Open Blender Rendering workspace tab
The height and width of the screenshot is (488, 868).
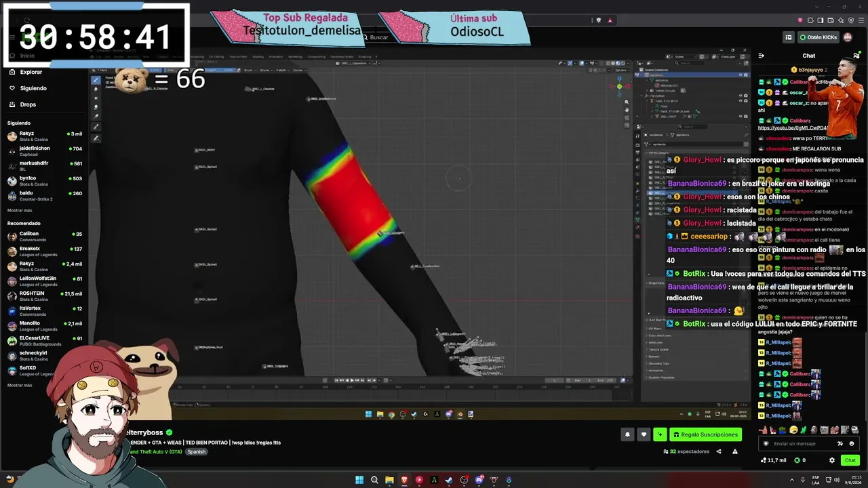(x=296, y=57)
